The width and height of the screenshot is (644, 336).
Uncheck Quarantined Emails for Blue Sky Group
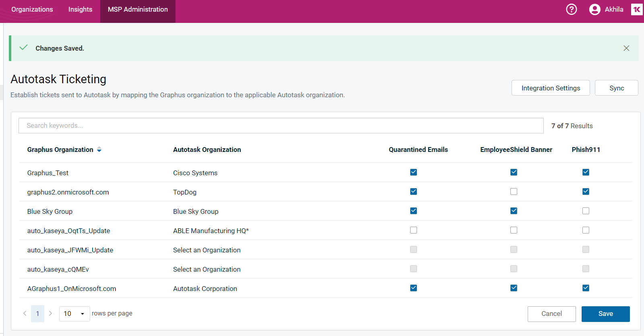coord(413,211)
